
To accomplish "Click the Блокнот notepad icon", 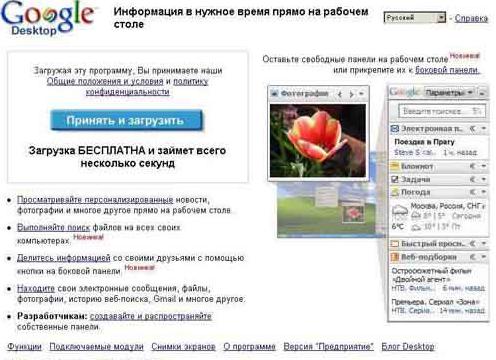I will (x=395, y=166).
